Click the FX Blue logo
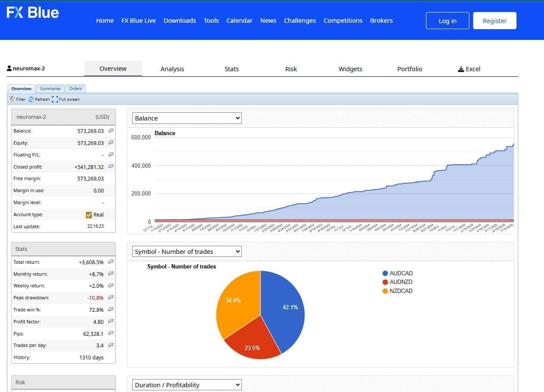Viewport: 544px width, 392px height. pyautogui.click(x=33, y=13)
